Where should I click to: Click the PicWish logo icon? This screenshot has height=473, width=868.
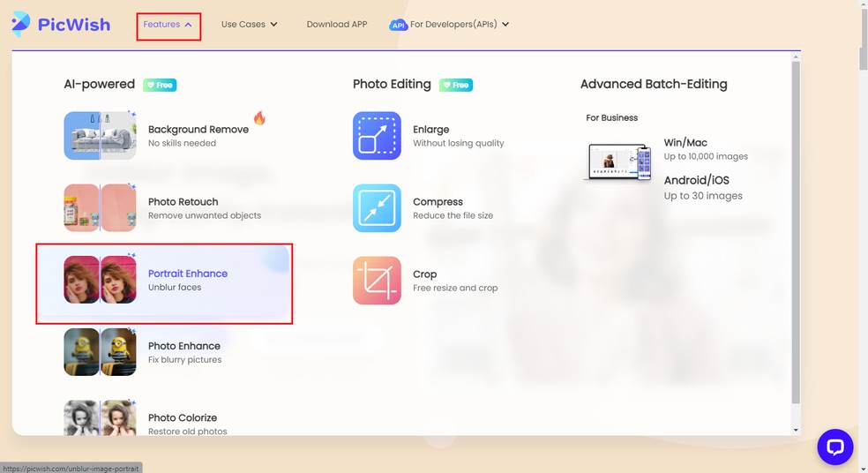coord(21,25)
